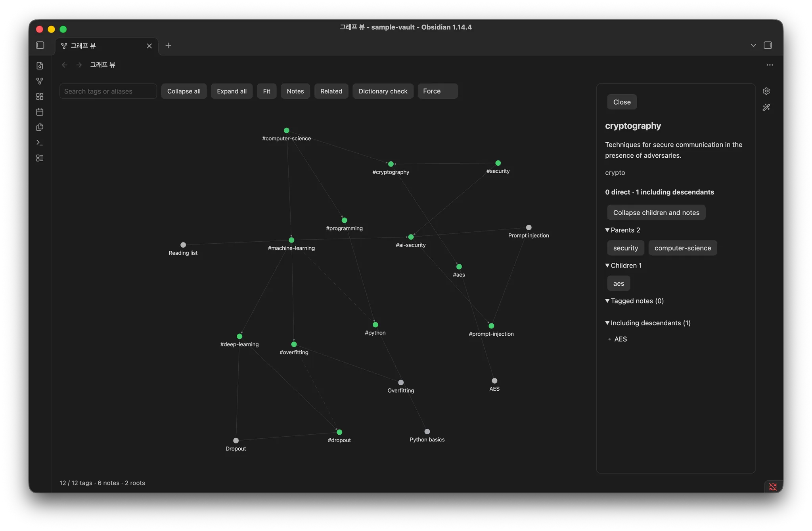The image size is (812, 531).
Task: Open the aes child tag
Action: click(619, 283)
